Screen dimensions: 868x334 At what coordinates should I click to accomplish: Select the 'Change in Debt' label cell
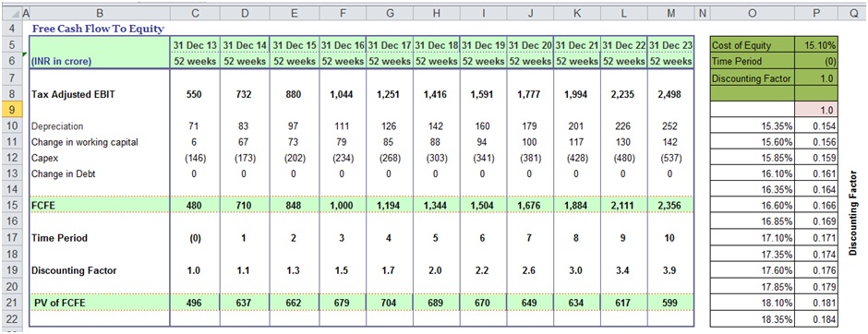100,173
